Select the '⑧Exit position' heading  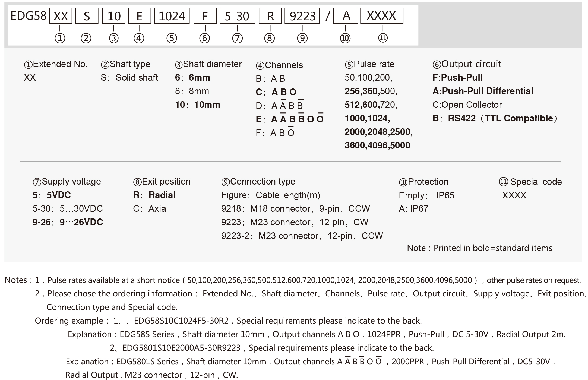162,182
